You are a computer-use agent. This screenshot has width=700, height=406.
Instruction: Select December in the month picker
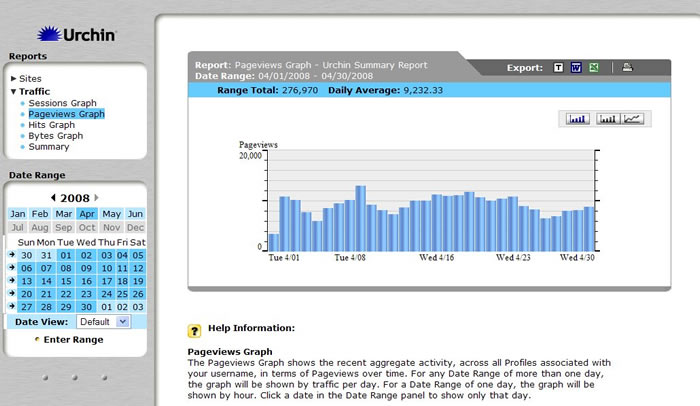[x=135, y=227]
